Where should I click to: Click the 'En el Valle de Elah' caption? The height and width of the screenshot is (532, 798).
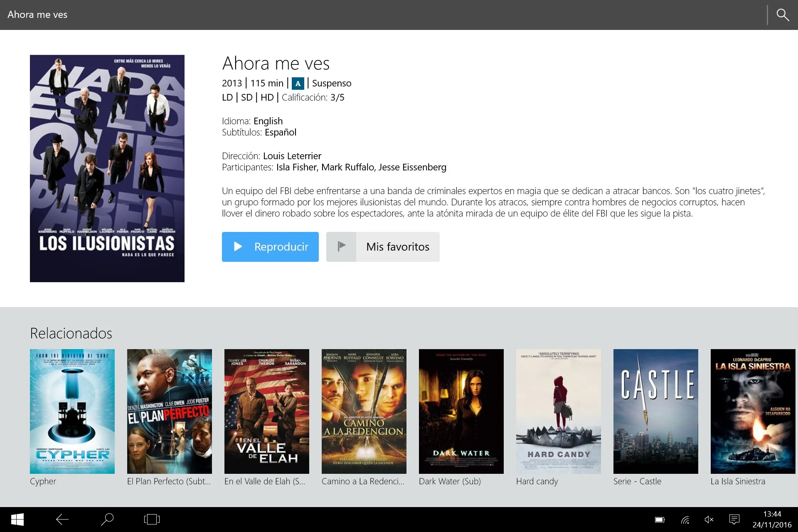pos(265,481)
